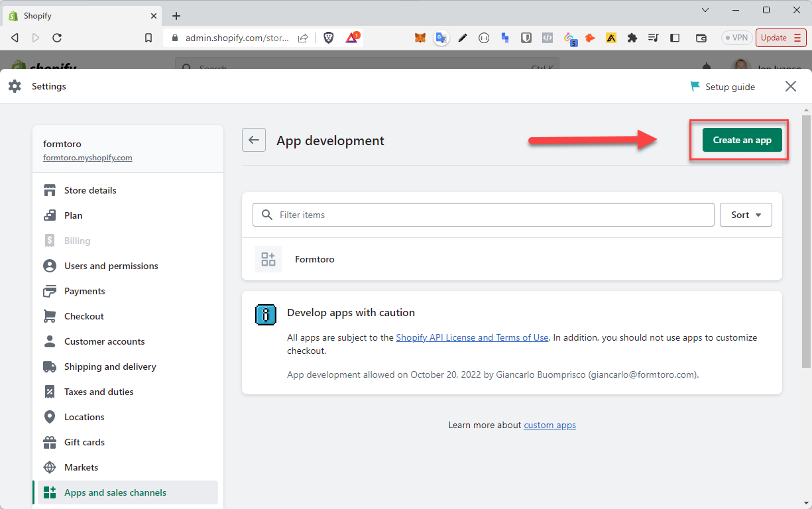The image size is (812, 509).
Task: Click the Create an app button
Action: [x=742, y=140]
